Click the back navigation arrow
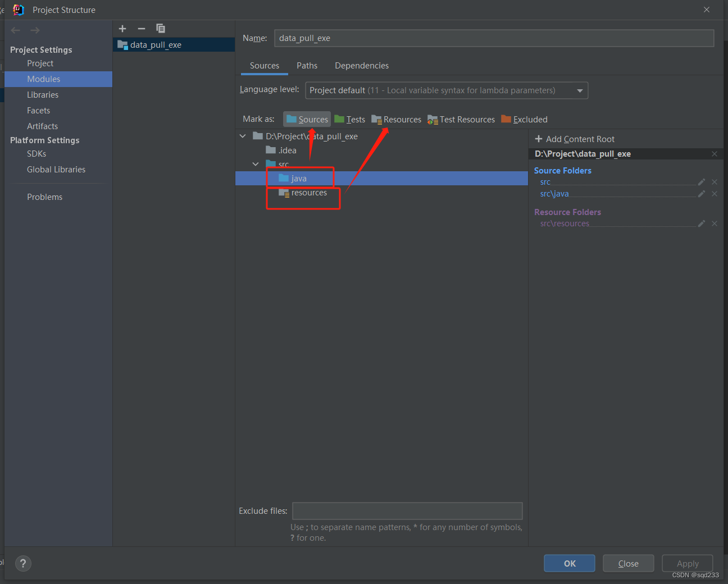Viewport: 728px width, 584px height. tap(16, 30)
